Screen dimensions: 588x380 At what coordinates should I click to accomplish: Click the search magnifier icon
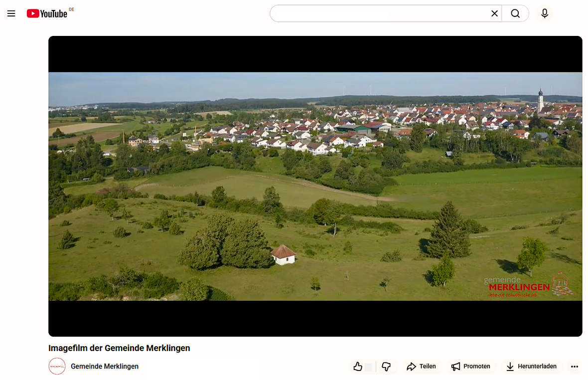(515, 13)
